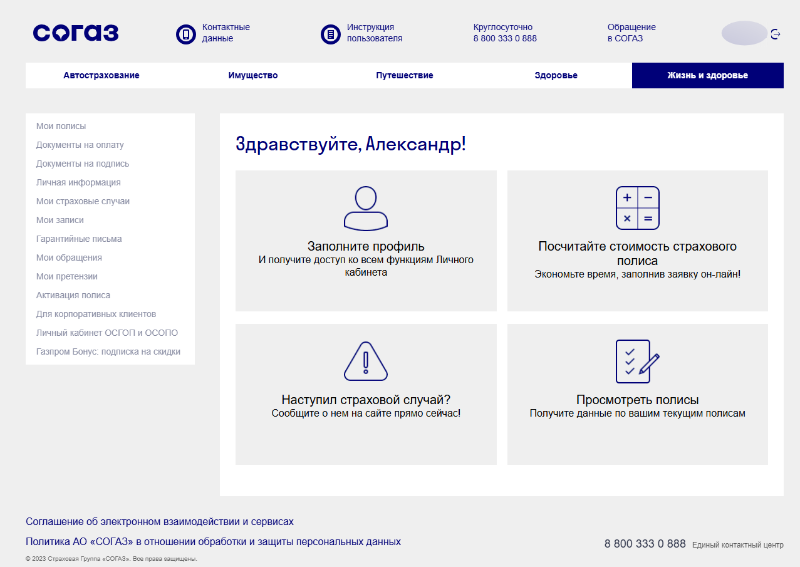Open the Здоровье tab
The height and width of the screenshot is (567, 800).
click(x=556, y=76)
